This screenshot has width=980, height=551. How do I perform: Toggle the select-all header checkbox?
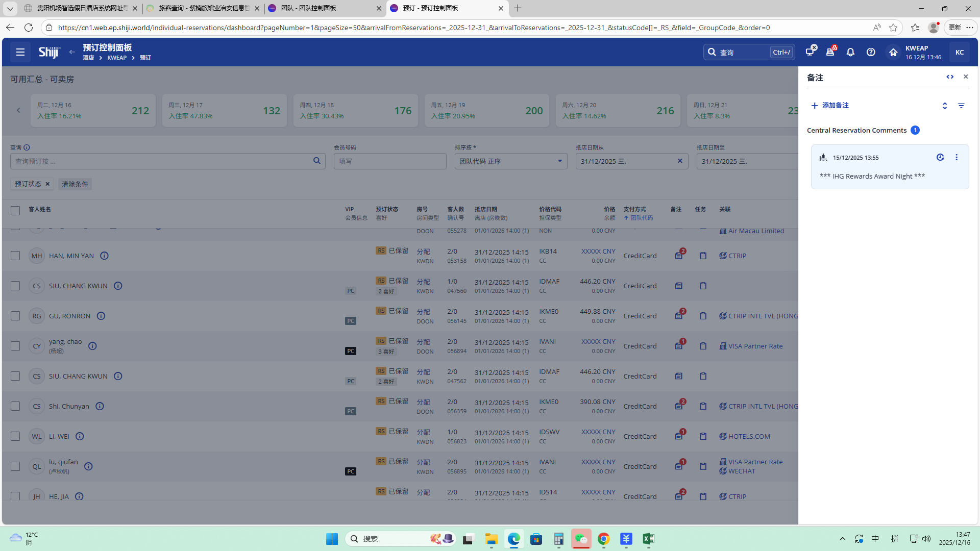pos(15,210)
